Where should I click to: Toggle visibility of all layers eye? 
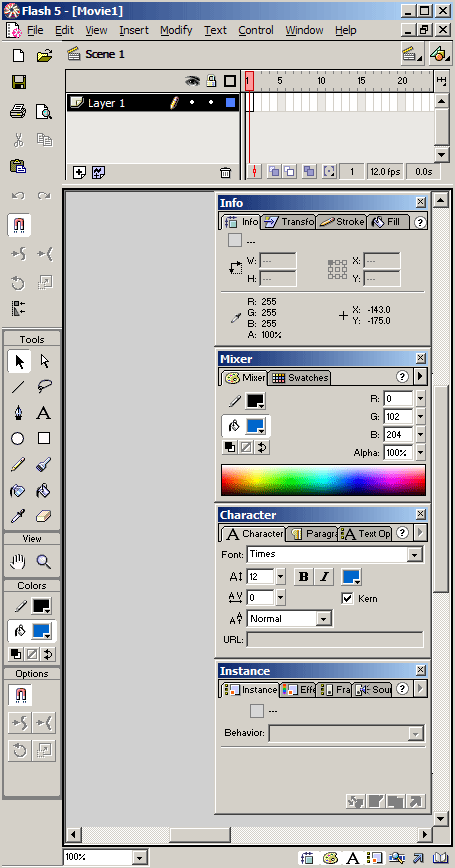click(x=192, y=81)
